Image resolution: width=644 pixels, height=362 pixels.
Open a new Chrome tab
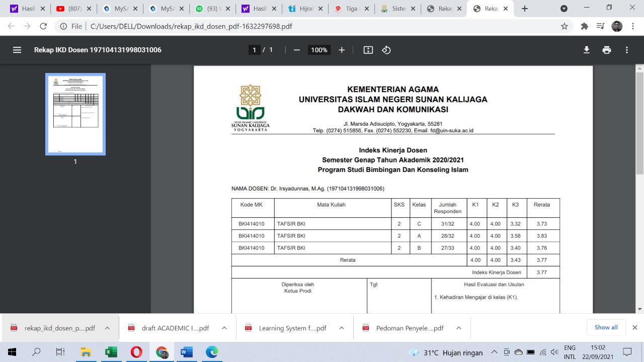[x=525, y=9]
